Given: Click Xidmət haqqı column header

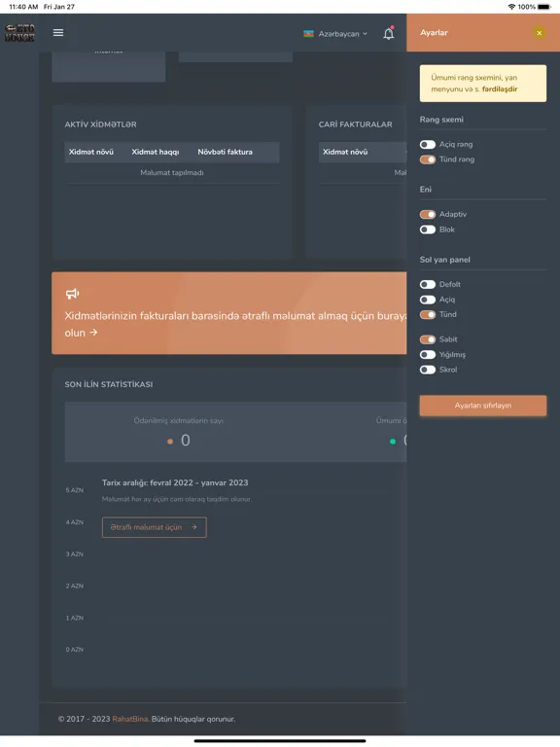Looking at the screenshot, I should point(156,152).
